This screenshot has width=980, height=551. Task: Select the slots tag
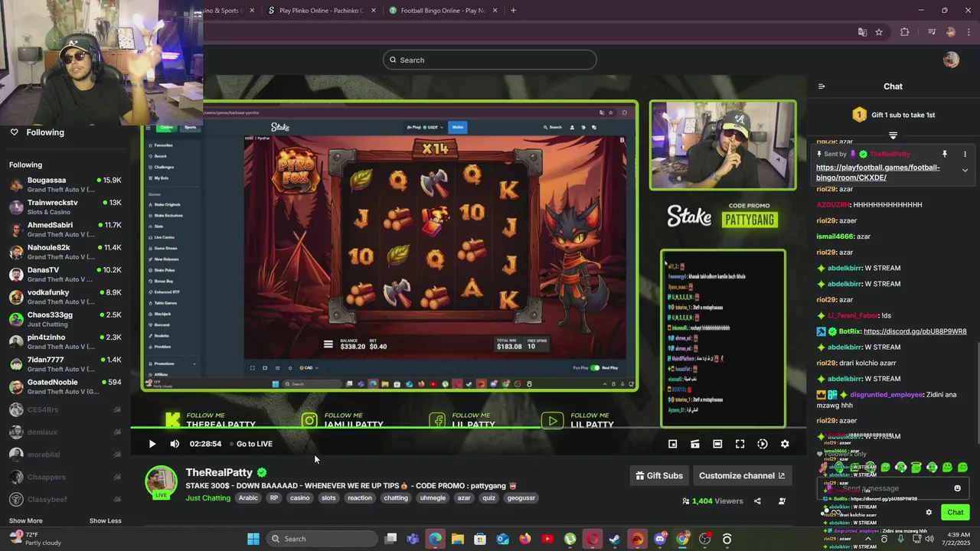pos(328,498)
